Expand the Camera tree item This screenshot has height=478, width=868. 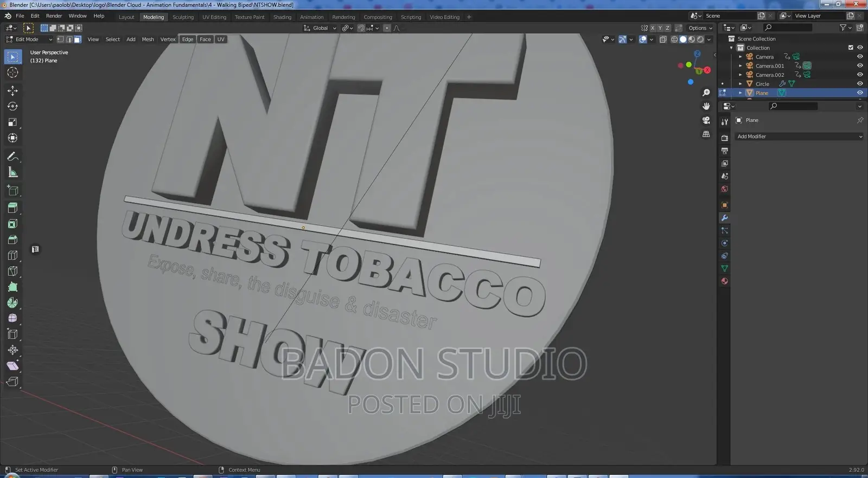[740, 57]
